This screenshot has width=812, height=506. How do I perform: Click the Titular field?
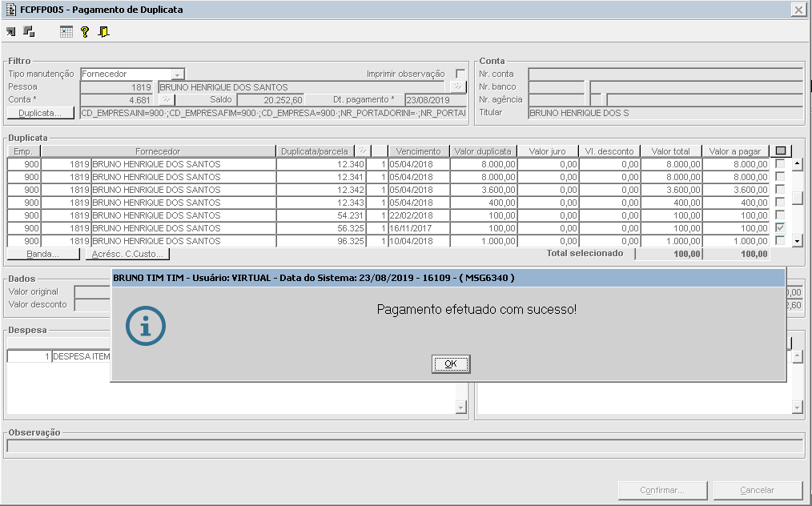(665, 113)
